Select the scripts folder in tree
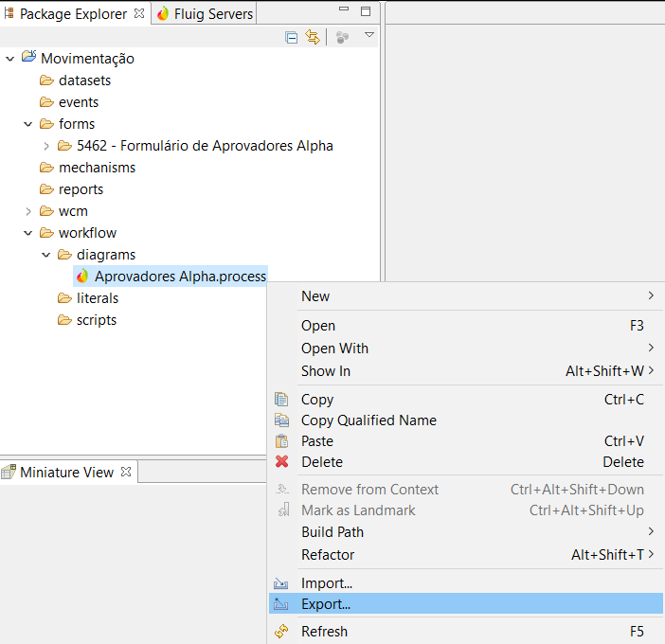 point(96,320)
